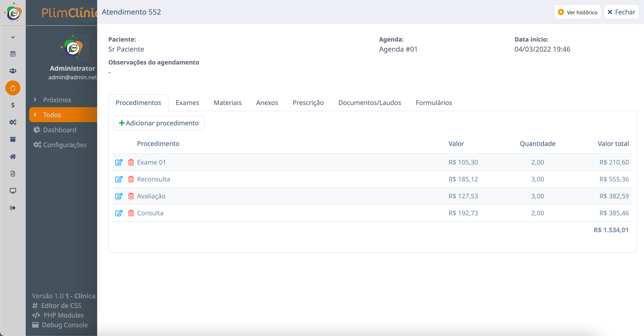This screenshot has width=644, height=336.
Task: Switch to the Exames tab
Action: click(187, 103)
